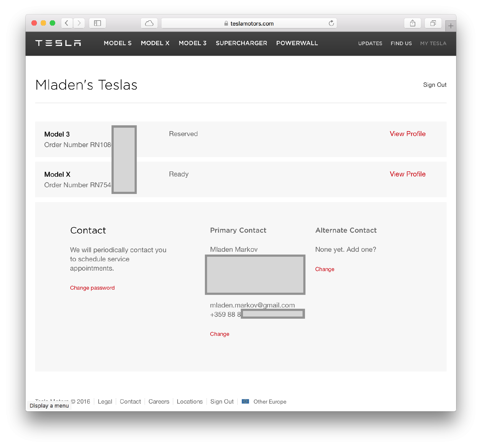Click the Tesla logo in header
Image resolution: width=482 pixels, height=448 pixels.
[x=58, y=43]
